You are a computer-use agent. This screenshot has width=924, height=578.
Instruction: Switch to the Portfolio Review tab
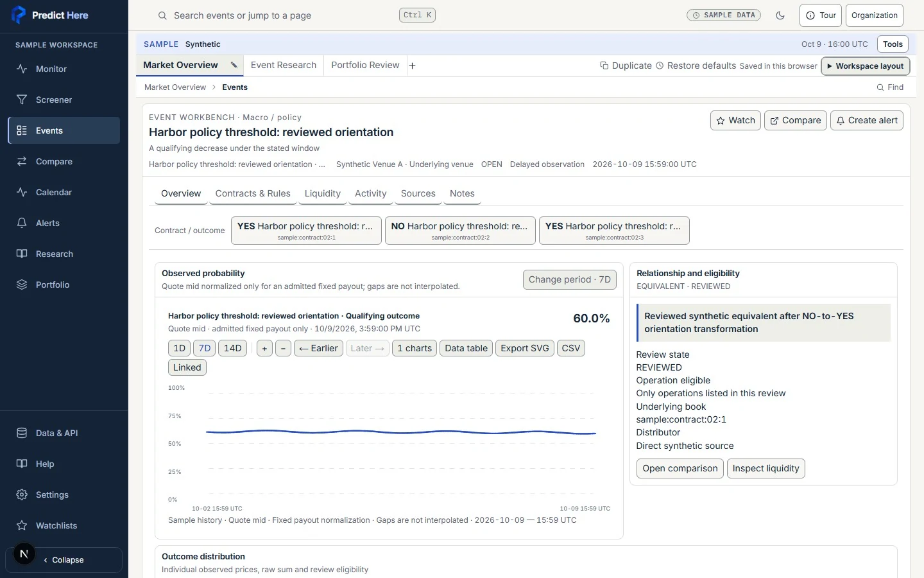click(x=365, y=65)
